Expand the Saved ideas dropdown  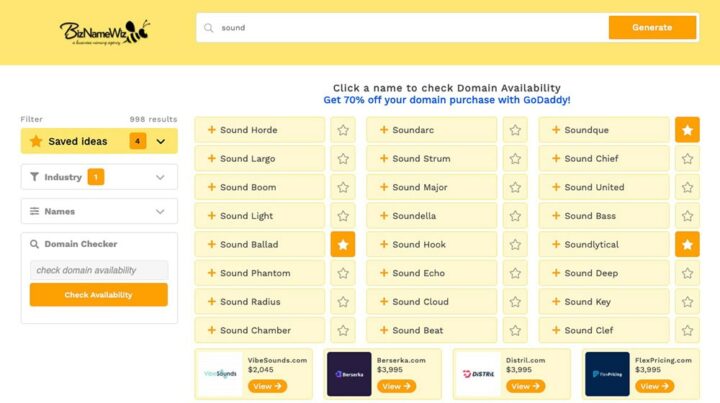coord(160,142)
